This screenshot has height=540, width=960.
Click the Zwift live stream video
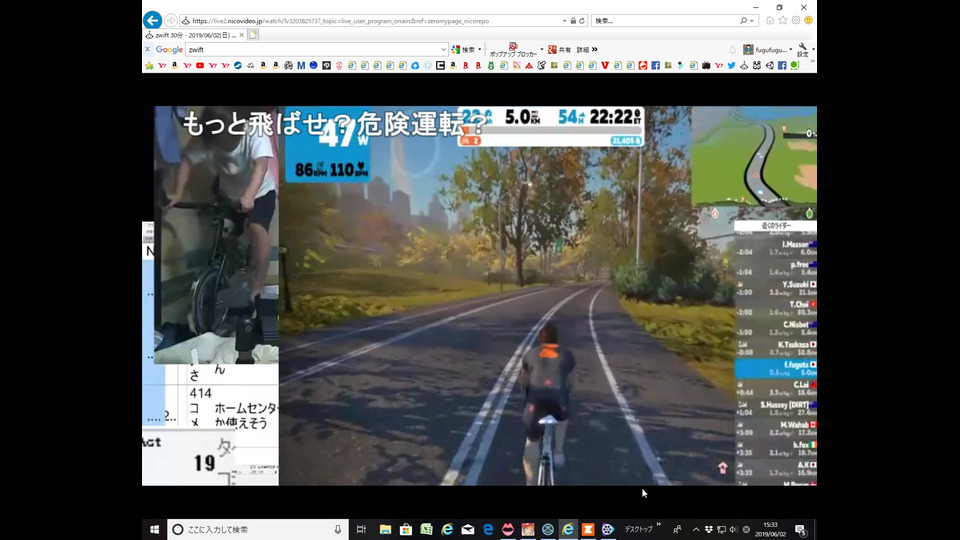point(486,296)
